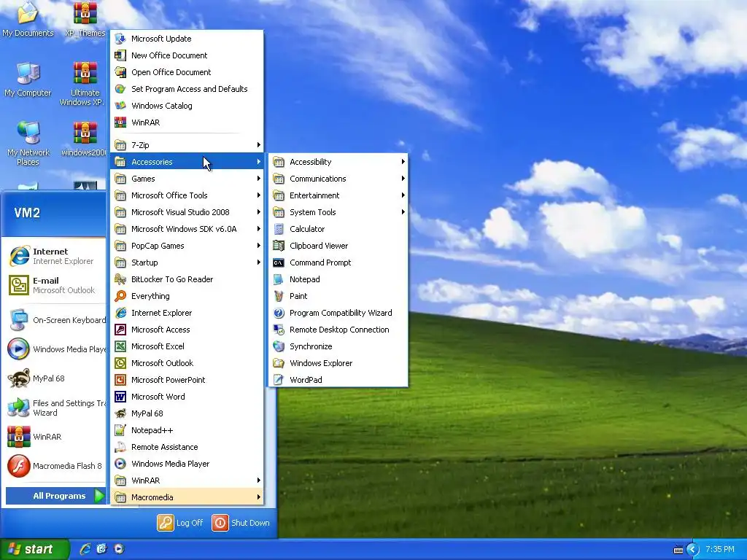This screenshot has height=560, width=747.
Task: Open My Computer desktop icon
Action: click(28, 80)
